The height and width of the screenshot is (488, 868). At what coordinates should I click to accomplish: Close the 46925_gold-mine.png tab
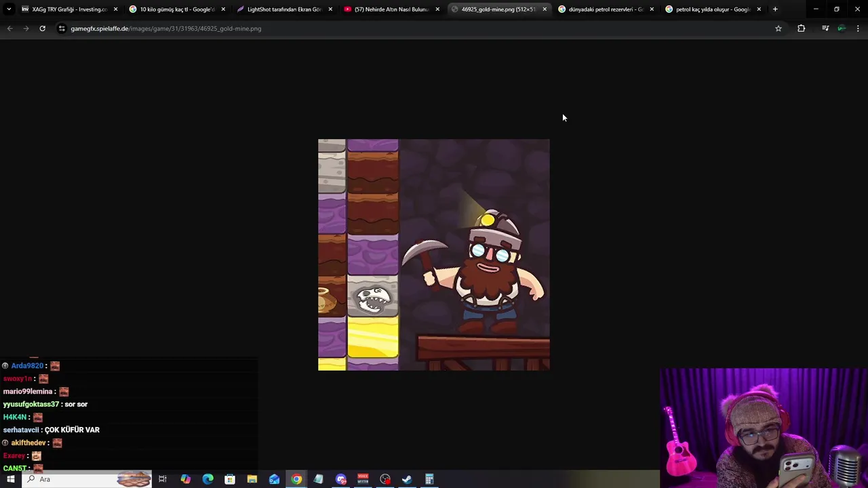coord(545,9)
